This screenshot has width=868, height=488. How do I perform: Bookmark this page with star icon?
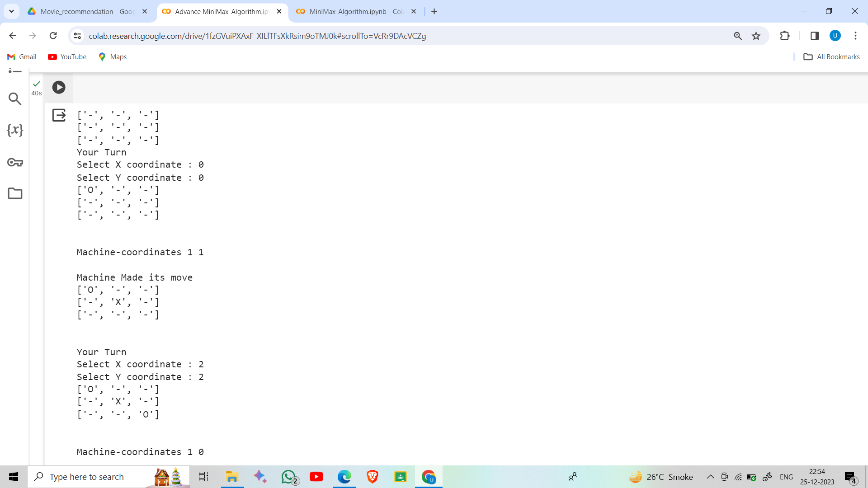coord(756,36)
